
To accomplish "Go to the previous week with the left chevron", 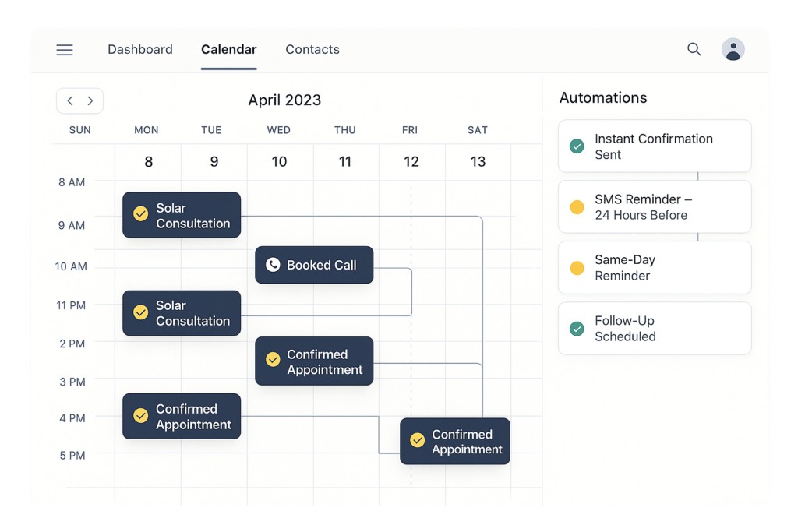I will click(x=70, y=100).
